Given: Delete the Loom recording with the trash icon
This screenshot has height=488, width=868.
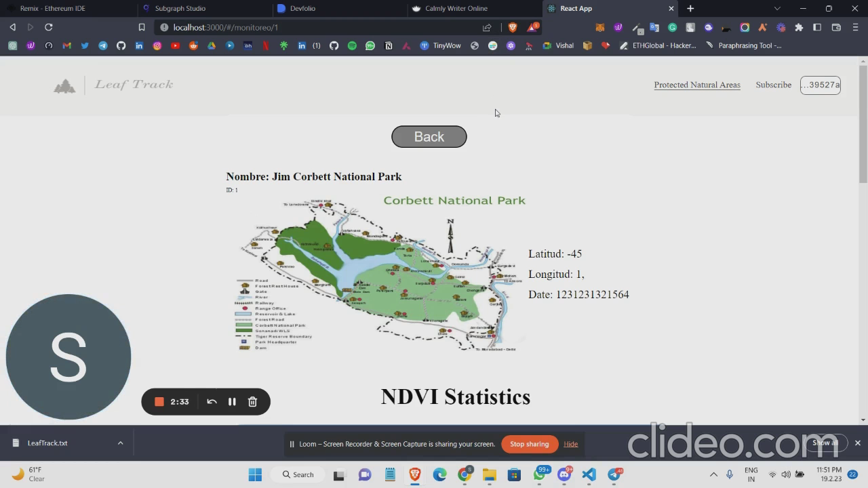Looking at the screenshot, I should (x=252, y=402).
